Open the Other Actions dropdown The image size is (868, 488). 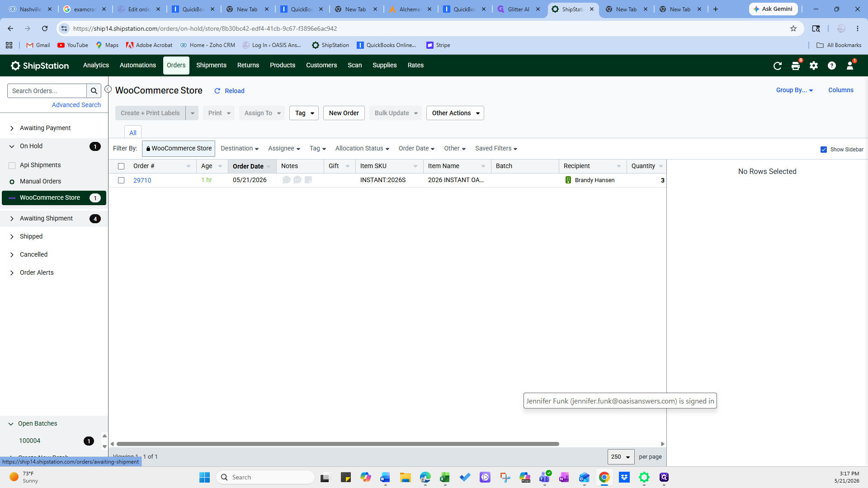click(x=455, y=113)
